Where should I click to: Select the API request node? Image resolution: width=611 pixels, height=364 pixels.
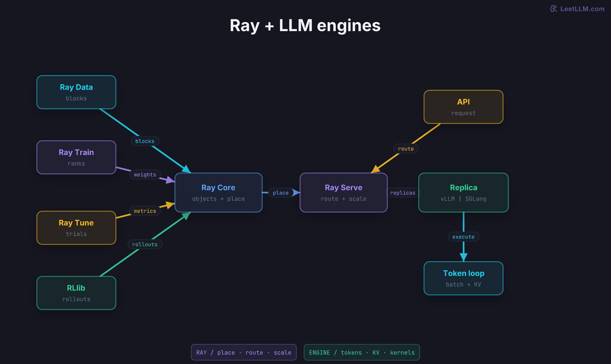pyautogui.click(x=464, y=107)
